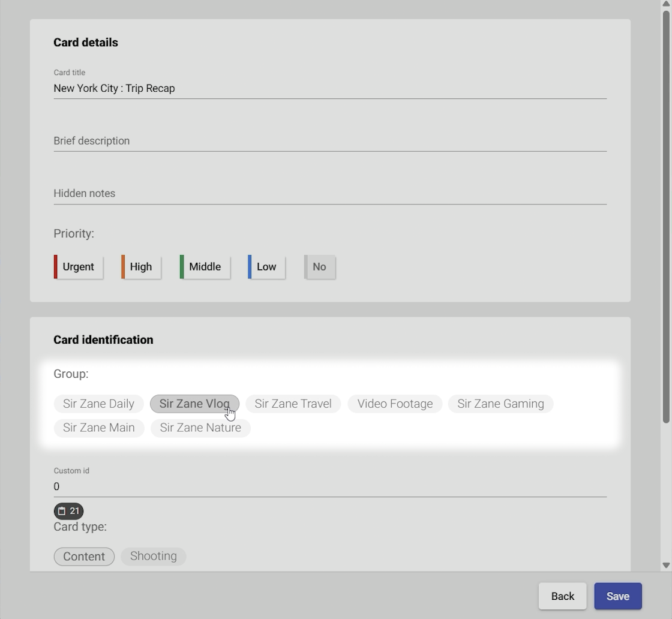Select Sir Zane Daily group chip
Screen dimensions: 672x619
[98, 404]
